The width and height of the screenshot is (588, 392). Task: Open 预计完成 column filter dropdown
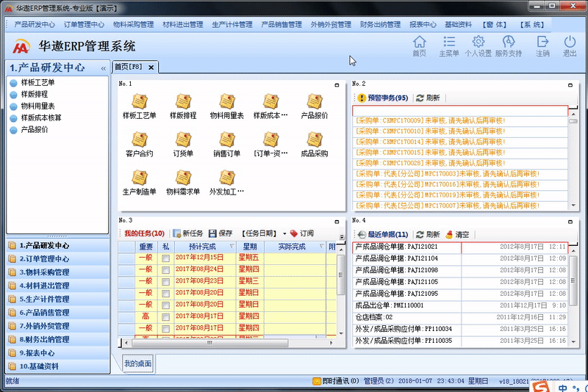tap(232, 247)
